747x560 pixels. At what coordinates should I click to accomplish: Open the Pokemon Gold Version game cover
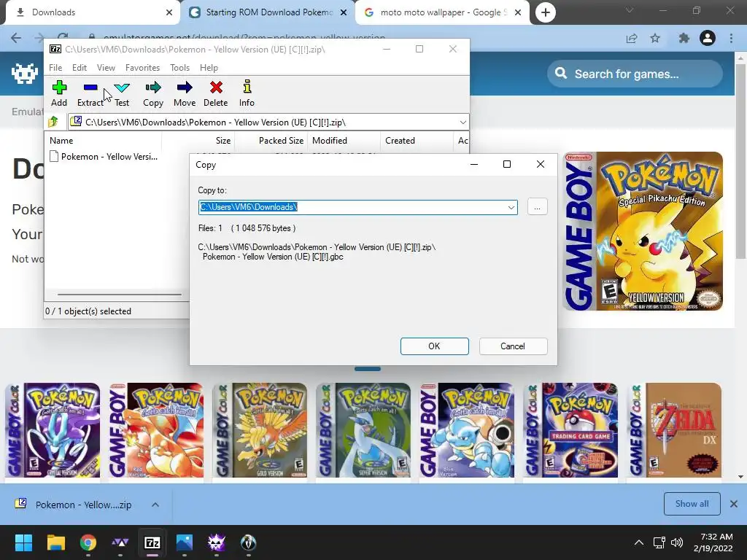click(260, 430)
